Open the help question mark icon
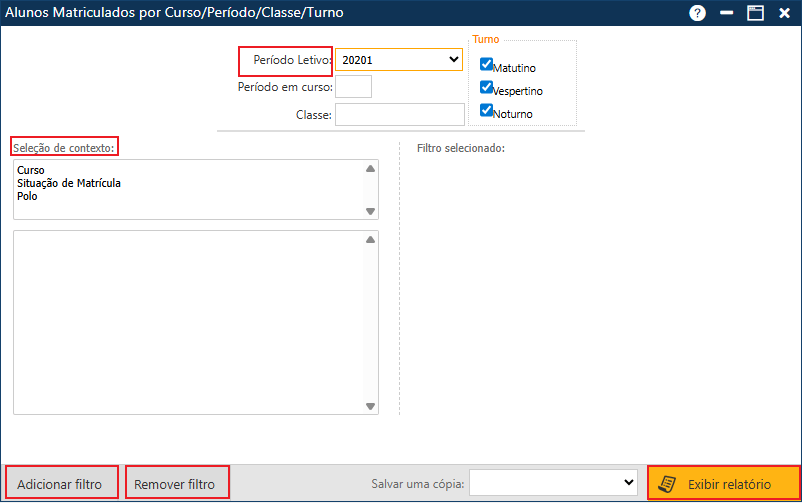The width and height of the screenshot is (802, 503). click(697, 13)
